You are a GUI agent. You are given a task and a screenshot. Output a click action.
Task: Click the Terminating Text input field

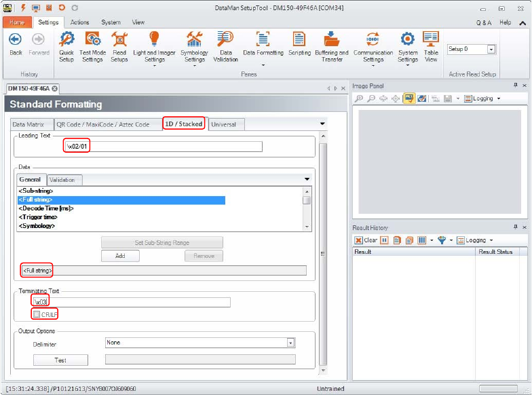[132, 302]
